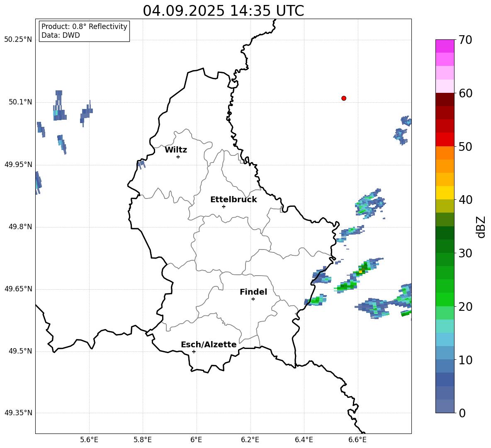491x448 pixels.
Task: Click the 10 tick on the colorbar
Action: coord(465,360)
